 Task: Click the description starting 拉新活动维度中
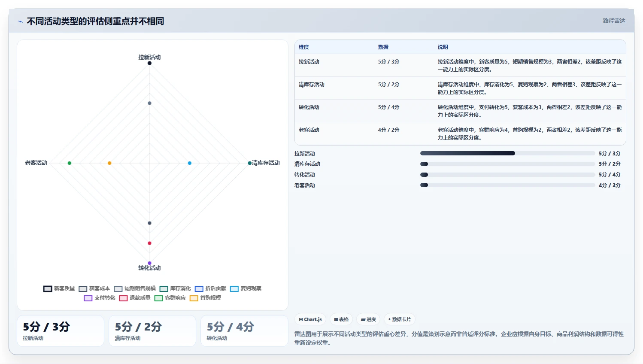tap(530, 66)
